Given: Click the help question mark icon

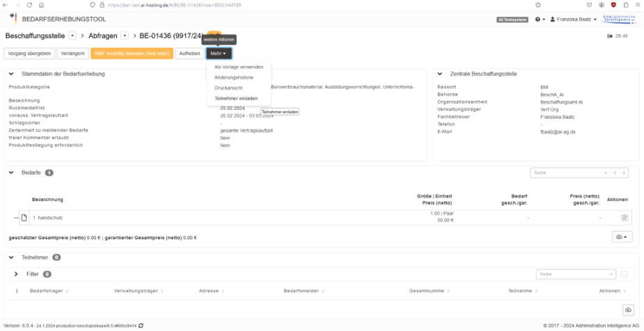Looking at the screenshot, I should [x=537, y=19].
